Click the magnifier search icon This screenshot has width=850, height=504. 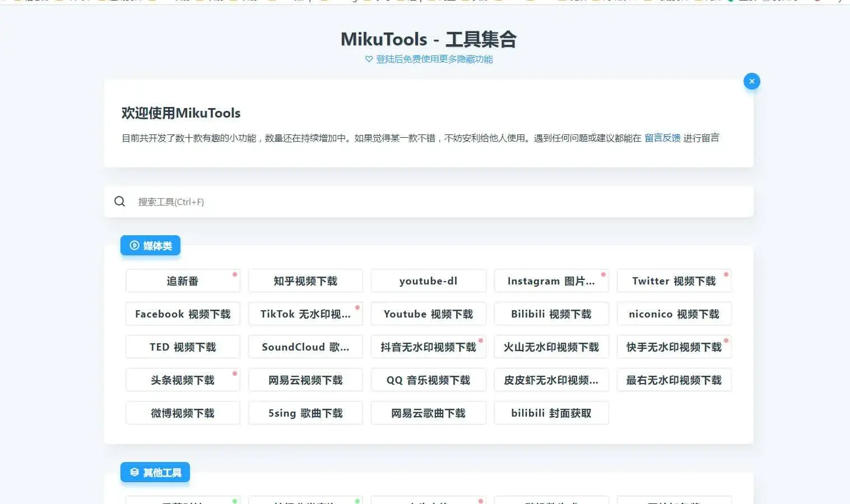click(120, 202)
